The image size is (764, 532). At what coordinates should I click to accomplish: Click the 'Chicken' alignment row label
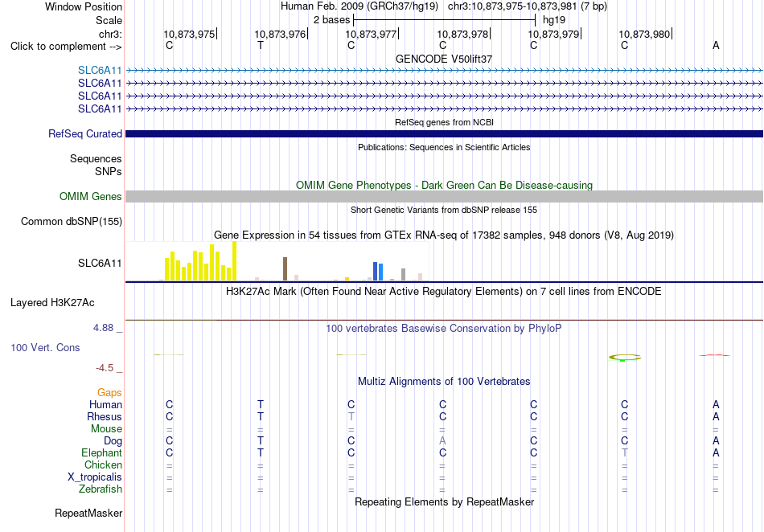click(x=103, y=464)
